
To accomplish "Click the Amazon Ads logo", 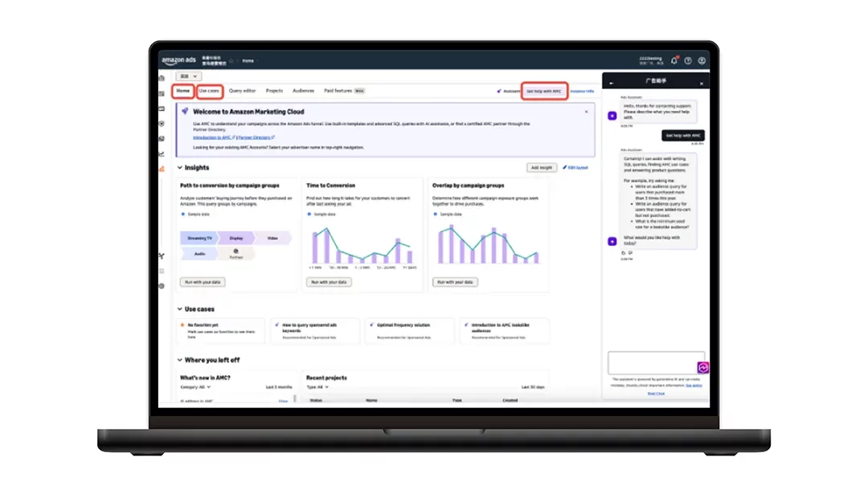I will tap(178, 60).
